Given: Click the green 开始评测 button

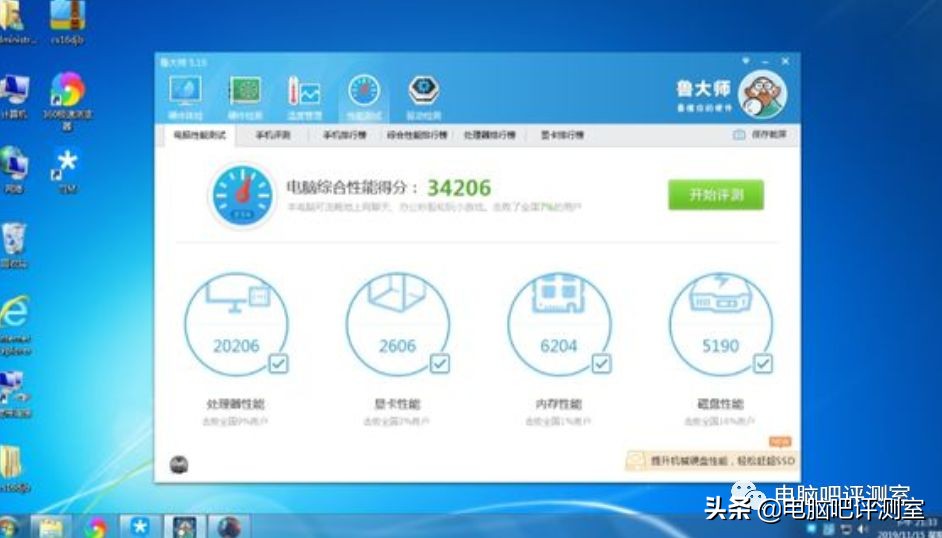Looking at the screenshot, I should click(716, 195).
